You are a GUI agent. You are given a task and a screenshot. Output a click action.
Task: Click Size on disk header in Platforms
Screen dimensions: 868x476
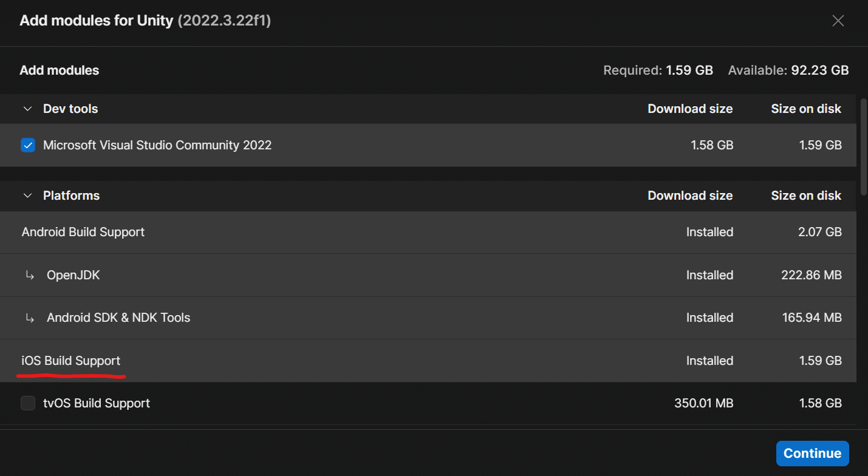[806, 195]
